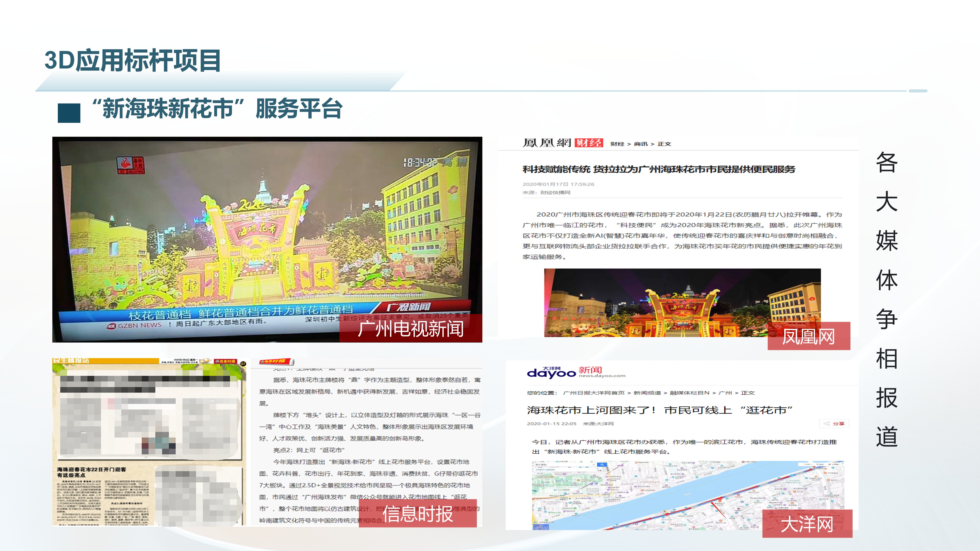Click the date 2020年01月17日 17:59:26
This screenshot has height=551, width=980.
[x=558, y=184]
